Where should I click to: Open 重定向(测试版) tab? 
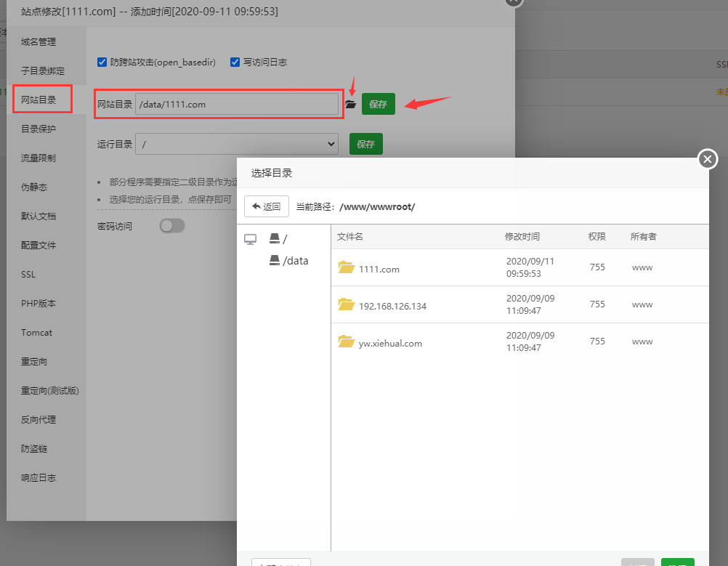tap(50, 391)
